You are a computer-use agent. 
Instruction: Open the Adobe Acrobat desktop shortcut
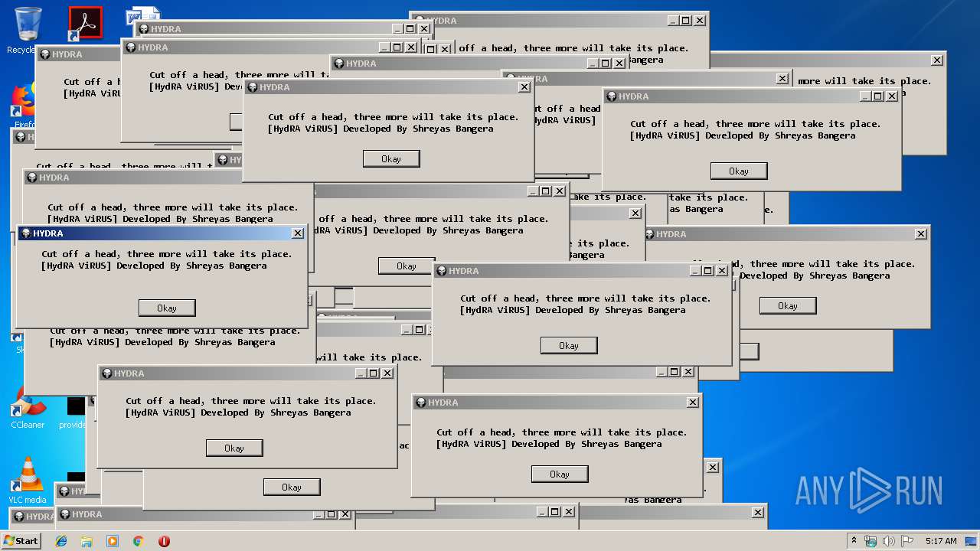(x=84, y=24)
